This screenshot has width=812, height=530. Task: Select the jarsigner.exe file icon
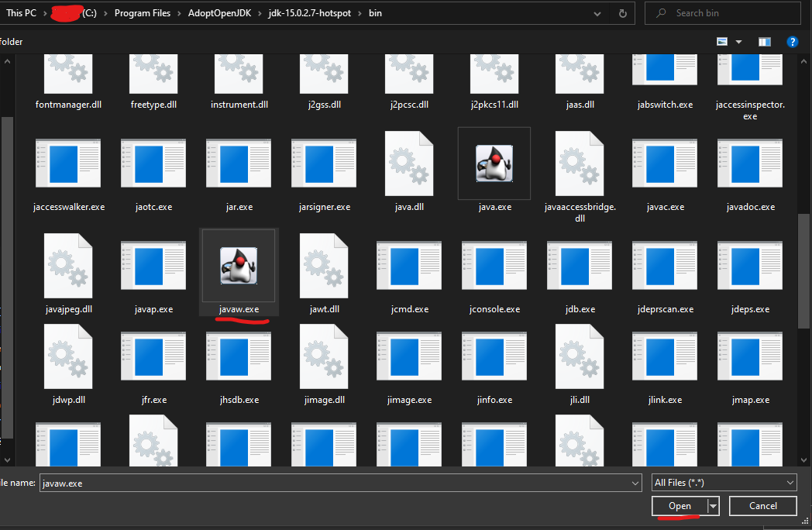324,163
